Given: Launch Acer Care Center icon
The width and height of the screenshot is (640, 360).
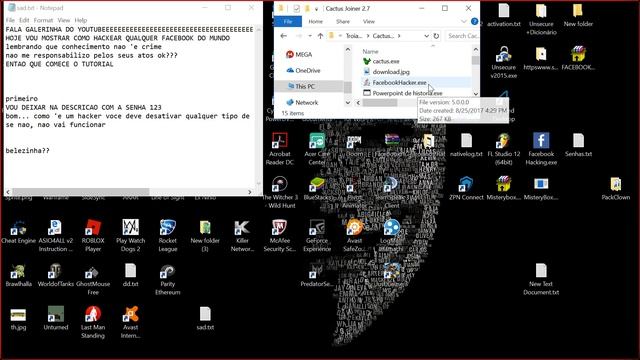Looking at the screenshot, I should pos(317,149).
